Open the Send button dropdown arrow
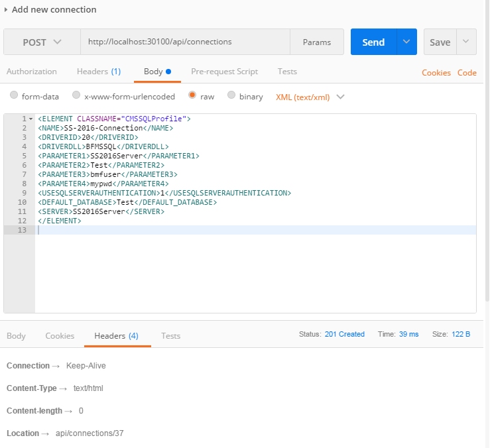This screenshot has height=448, width=490. click(406, 42)
